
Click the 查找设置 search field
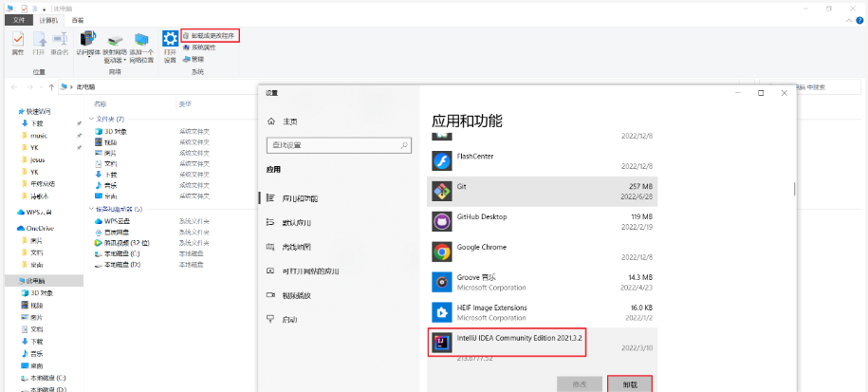pyautogui.click(x=339, y=145)
